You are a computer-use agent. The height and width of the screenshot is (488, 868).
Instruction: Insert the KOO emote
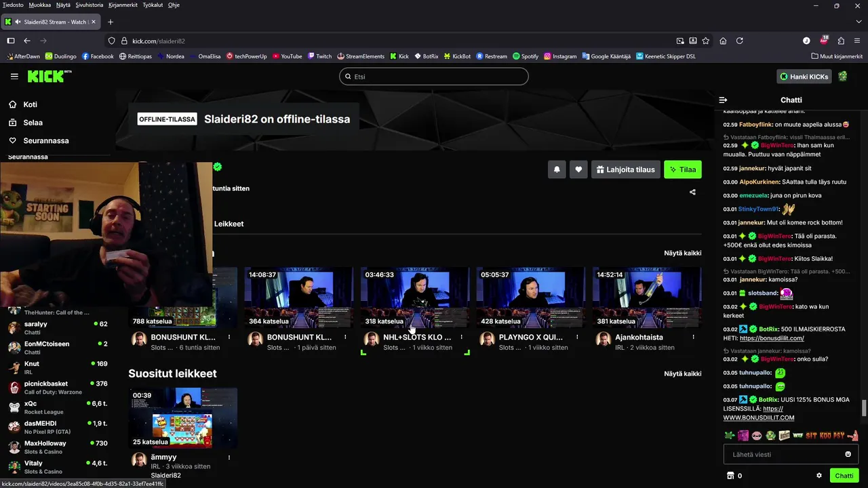[825, 435]
